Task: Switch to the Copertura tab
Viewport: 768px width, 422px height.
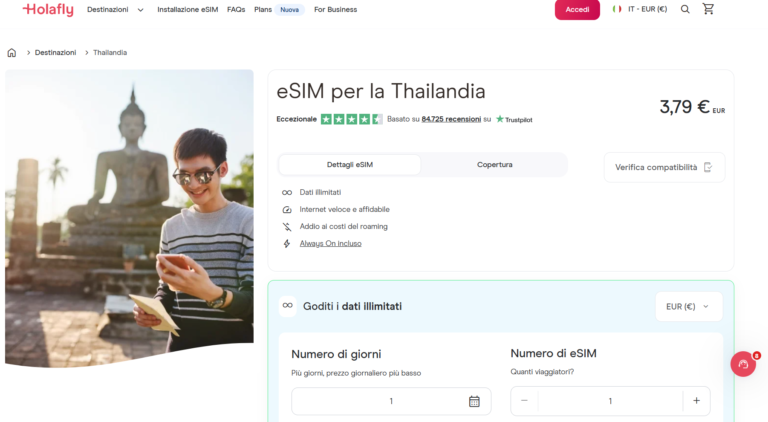Action: click(x=494, y=164)
